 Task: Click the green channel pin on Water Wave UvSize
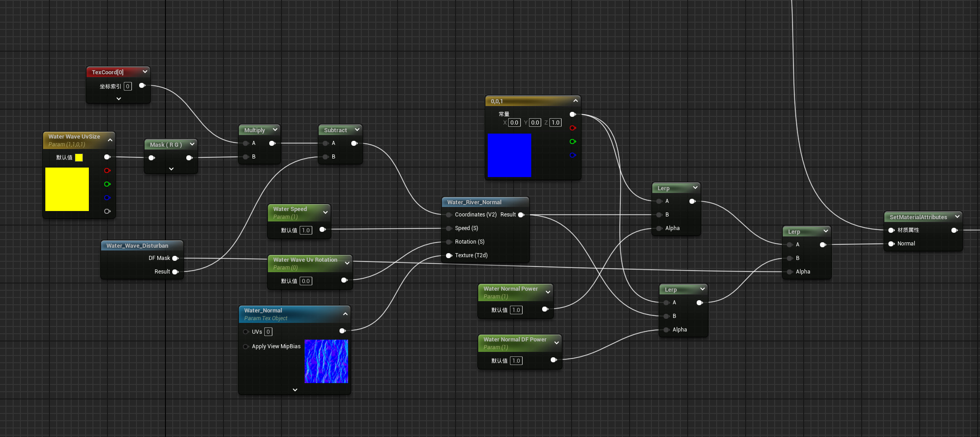tap(107, 184)
